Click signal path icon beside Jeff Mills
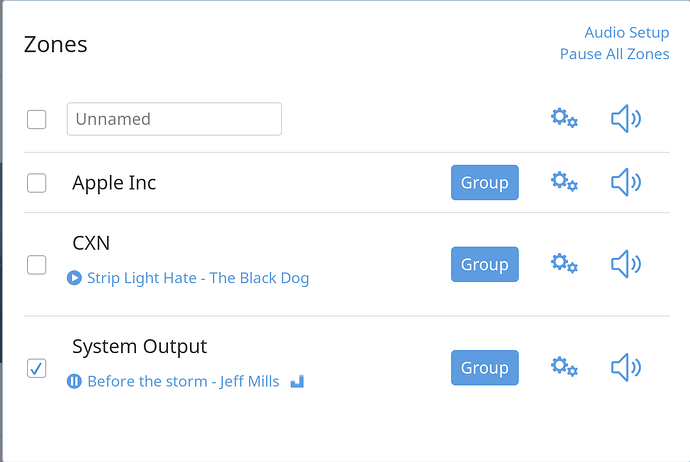The image size is (690, 462). coord(297,381)
